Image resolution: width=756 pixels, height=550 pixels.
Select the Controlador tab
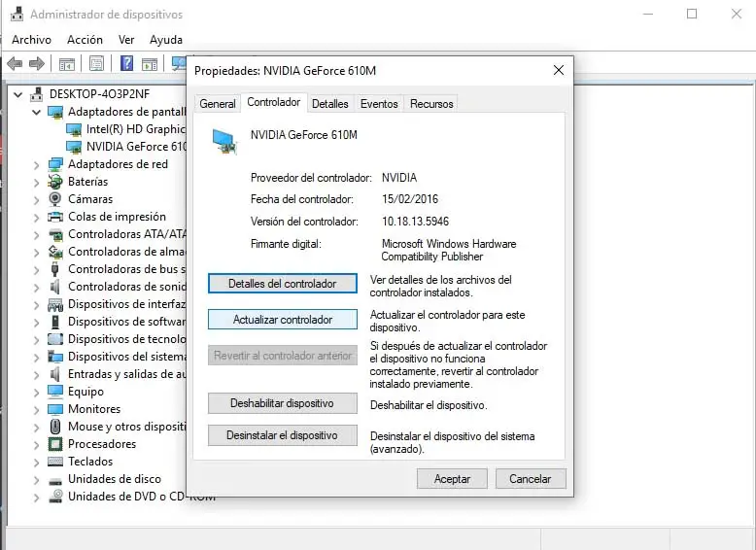(274, 102)
